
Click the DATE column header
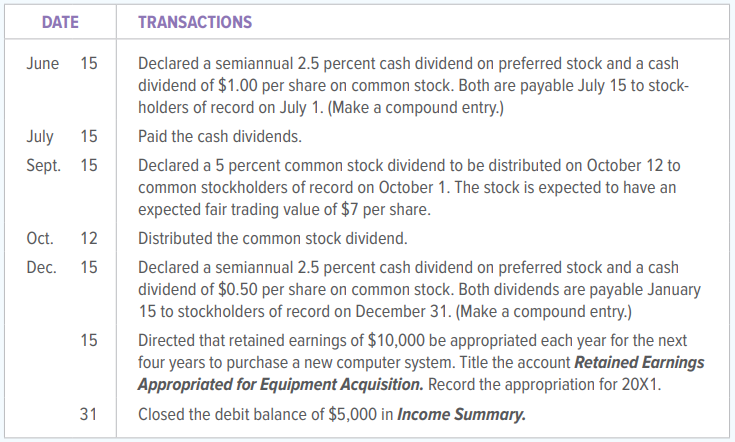pyautogui.click(x=60, y=22)
